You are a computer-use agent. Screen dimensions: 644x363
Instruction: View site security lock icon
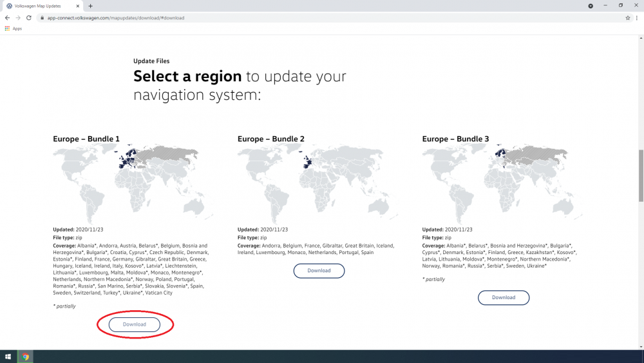(41, 17)
